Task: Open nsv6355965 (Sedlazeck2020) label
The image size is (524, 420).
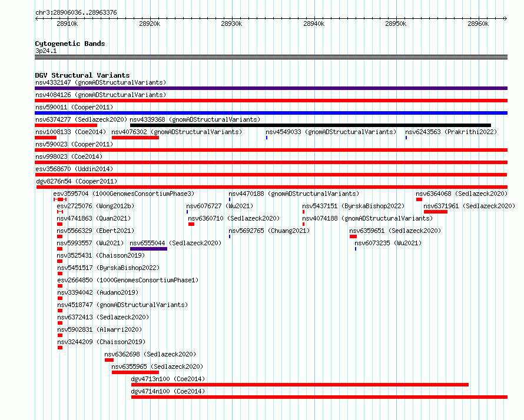Action: pos(157,366)
